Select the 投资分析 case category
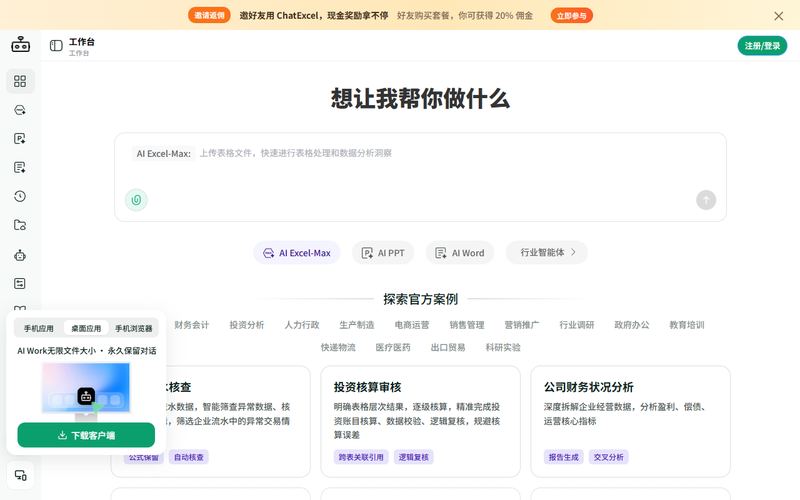Screen dimensions: 800x500 pos(247,325)
